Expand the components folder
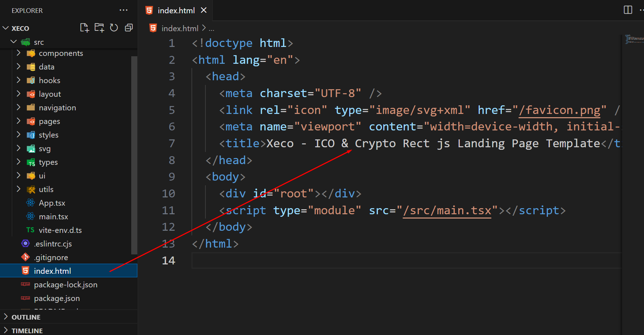This screenshot has height=335, width=644. click(x=19, y=53)
